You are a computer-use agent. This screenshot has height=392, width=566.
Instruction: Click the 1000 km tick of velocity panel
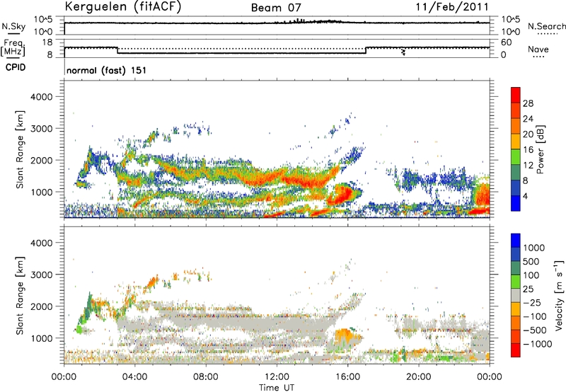[x=41, y=338]
